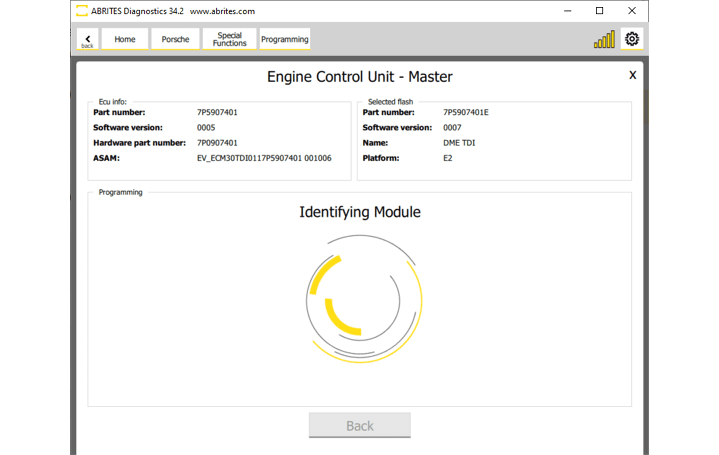Click the ABRITES logo in title bar
This screenshot has width=719, height=455.
click(82, 11)
